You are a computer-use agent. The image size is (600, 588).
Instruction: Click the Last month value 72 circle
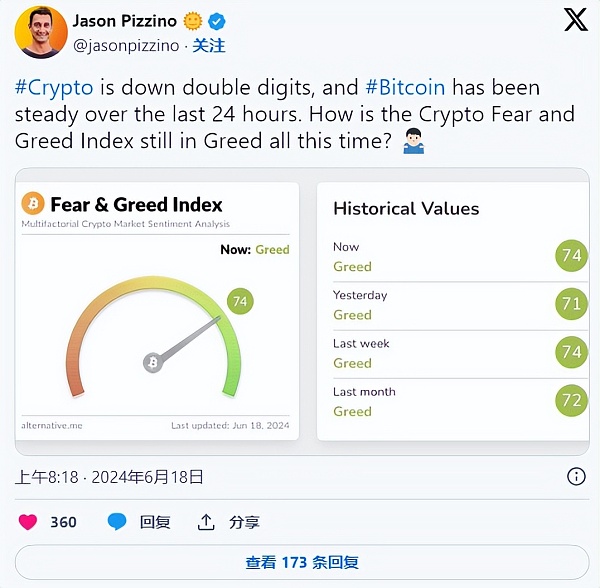pos(571,401)
